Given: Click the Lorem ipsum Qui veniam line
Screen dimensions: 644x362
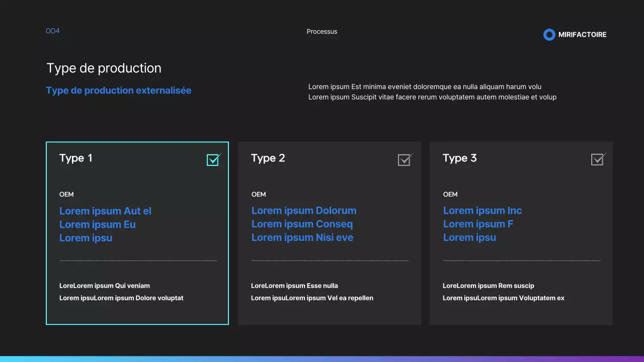Looking at the screenshot, I should tap(105, 286).
